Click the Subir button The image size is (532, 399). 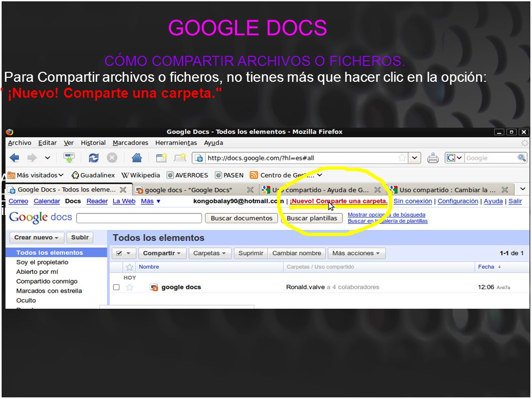(x=80, y=237)
